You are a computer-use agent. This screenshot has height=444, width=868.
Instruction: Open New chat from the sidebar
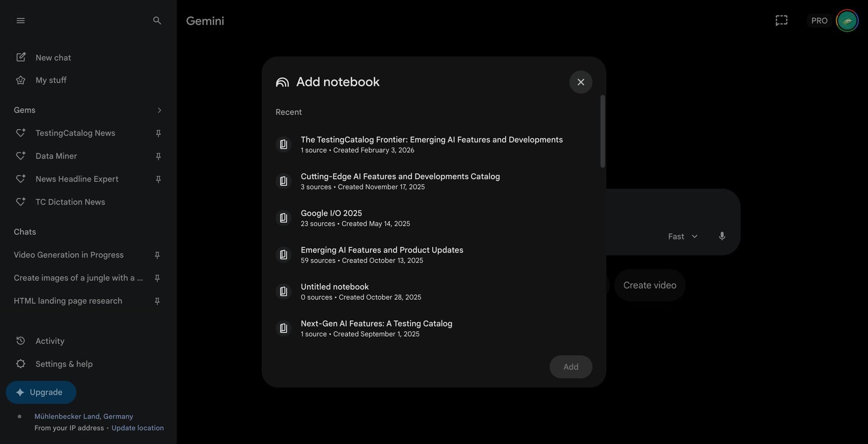point(88,57)
